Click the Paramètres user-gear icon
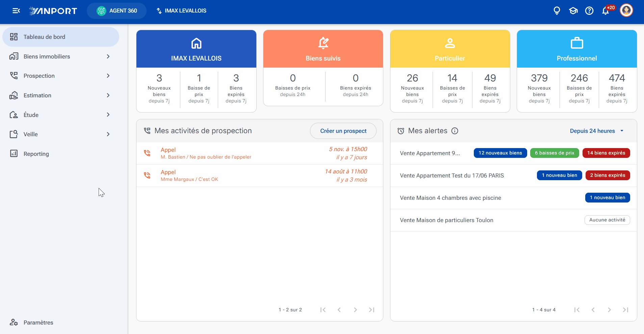The height and width of the screenshot is (334, 644). 14,322
